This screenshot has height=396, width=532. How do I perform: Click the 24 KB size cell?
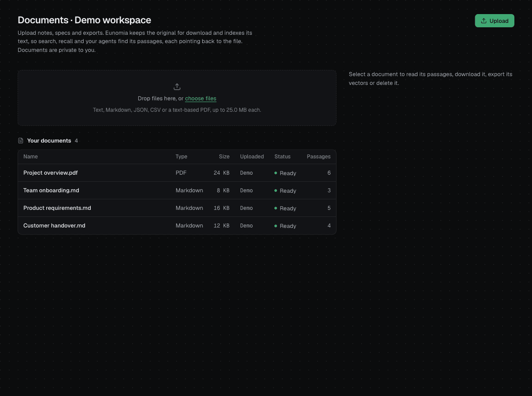[222, 173]
